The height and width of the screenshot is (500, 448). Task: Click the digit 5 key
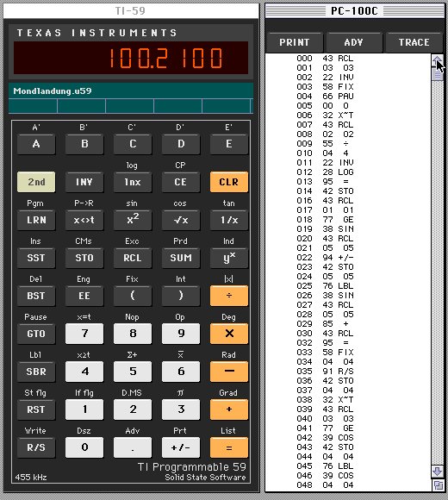click(x=133, y=372)
